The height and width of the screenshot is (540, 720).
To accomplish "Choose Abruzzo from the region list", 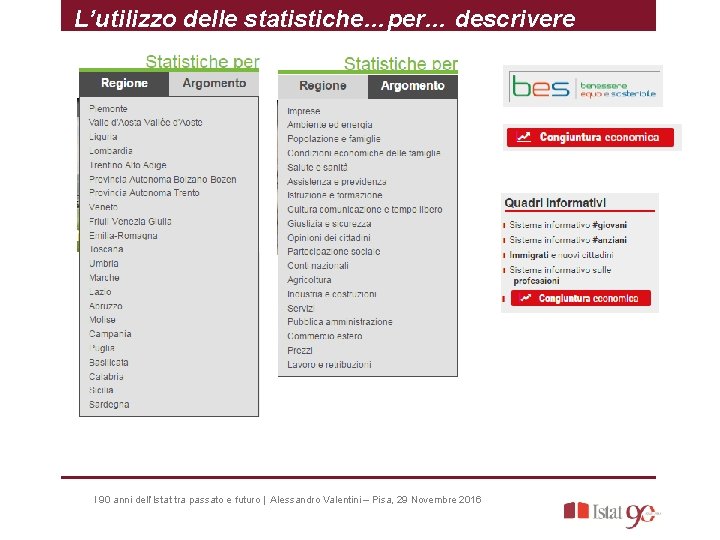I will [x=106, y=306].
